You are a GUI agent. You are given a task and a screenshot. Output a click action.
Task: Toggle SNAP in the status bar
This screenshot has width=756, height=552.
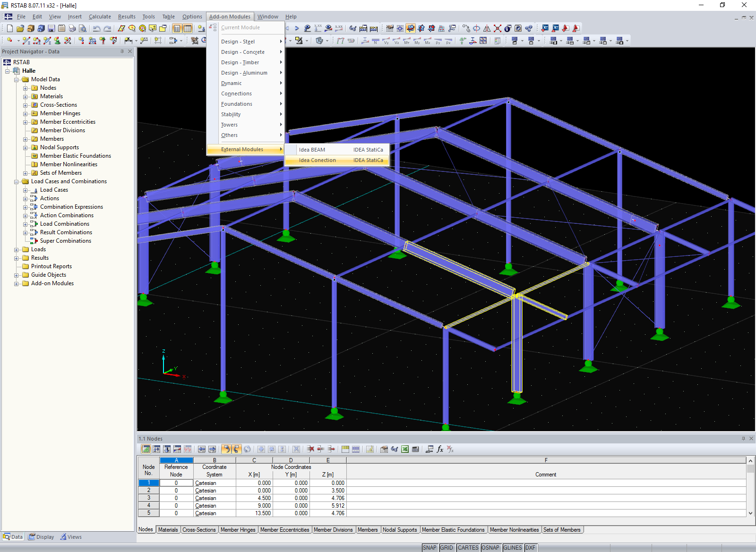[430, 548]
